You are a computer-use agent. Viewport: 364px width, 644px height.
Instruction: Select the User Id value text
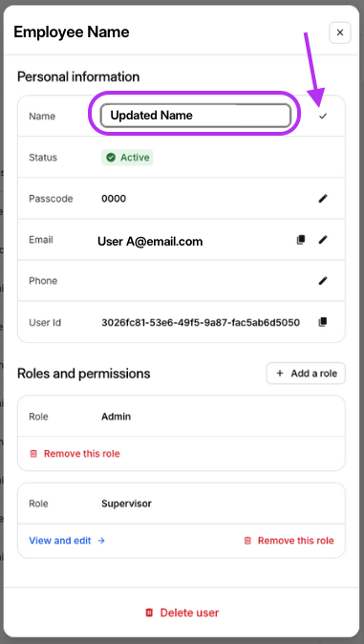(201, 322)
